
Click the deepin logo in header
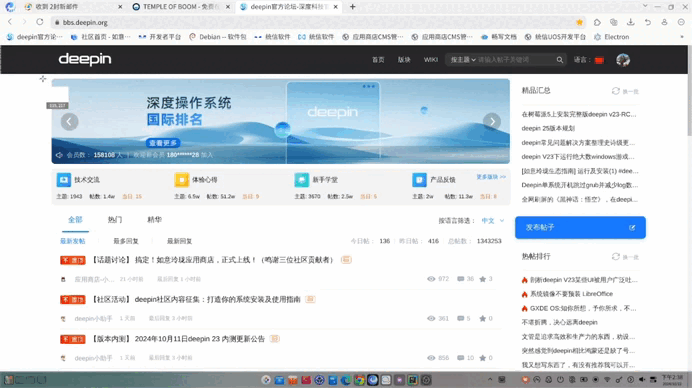(85, 59)
